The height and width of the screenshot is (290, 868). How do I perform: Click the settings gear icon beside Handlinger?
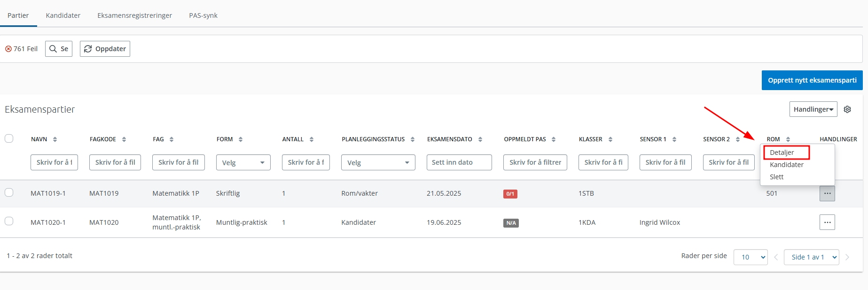click(847, 109)
